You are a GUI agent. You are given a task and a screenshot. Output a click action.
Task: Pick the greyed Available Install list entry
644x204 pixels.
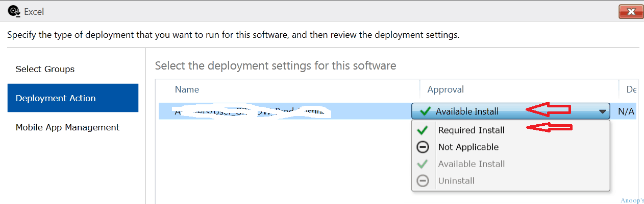click(x=472, y=164)
